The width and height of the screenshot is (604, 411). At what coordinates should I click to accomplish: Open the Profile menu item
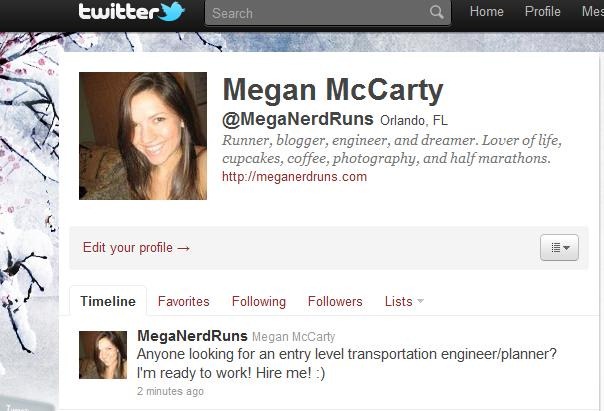[x=542, y=12]
